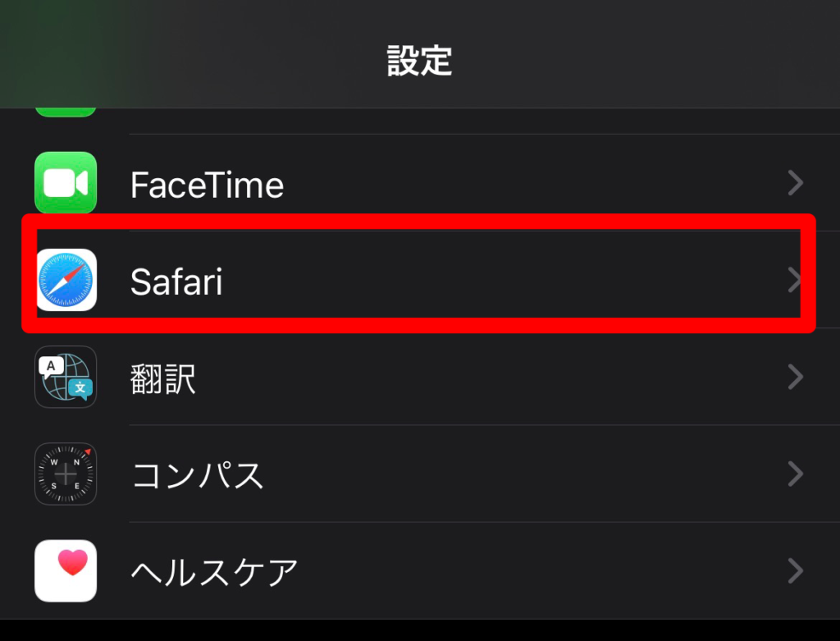Viewport: 840px width, 641px height.
Task: Tap the コンパス compass dial icon
Action: pos(66,474)
